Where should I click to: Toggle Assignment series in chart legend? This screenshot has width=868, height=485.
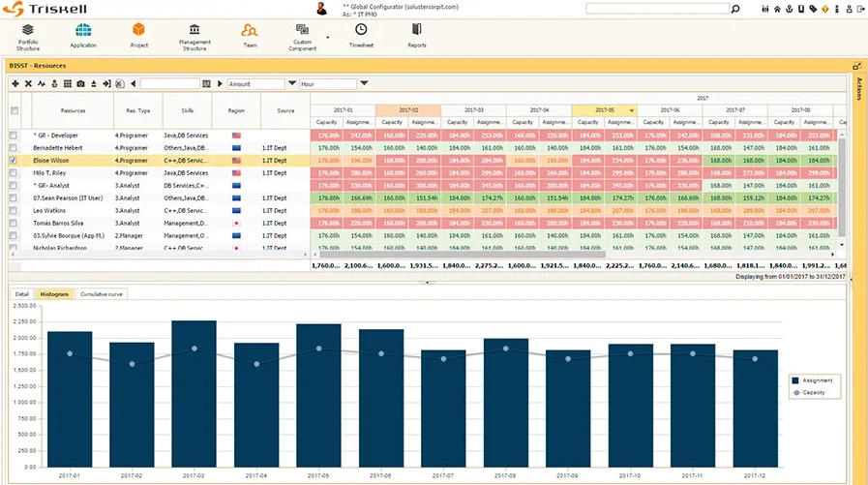coord(812,380)
